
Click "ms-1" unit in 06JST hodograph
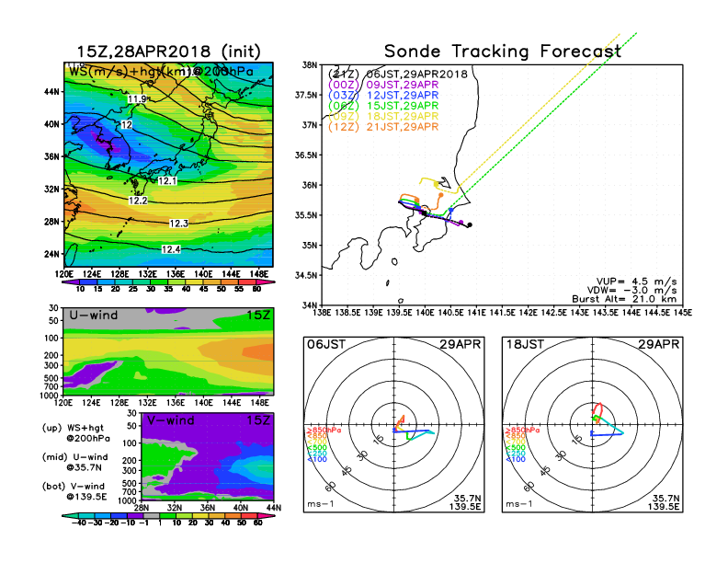(321, 504)
